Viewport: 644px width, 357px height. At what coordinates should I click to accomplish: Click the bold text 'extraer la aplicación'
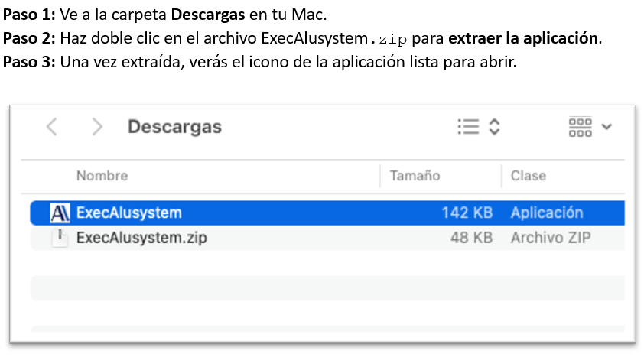coord(523,38)
